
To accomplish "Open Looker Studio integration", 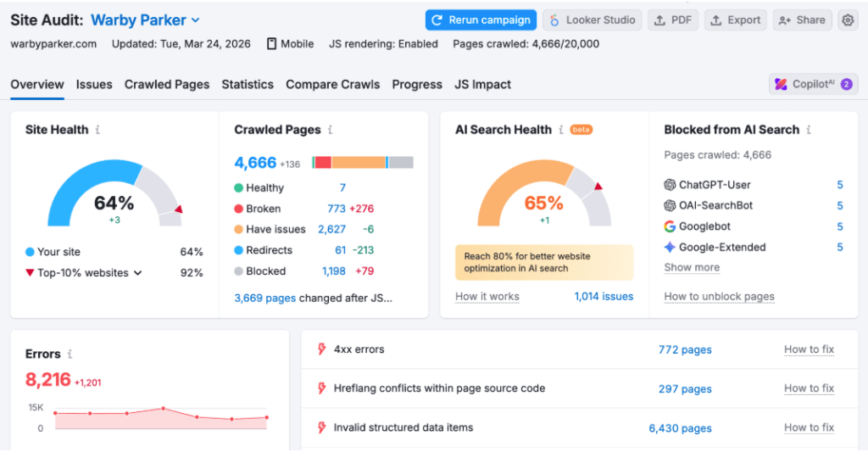I will click(593, 20).
